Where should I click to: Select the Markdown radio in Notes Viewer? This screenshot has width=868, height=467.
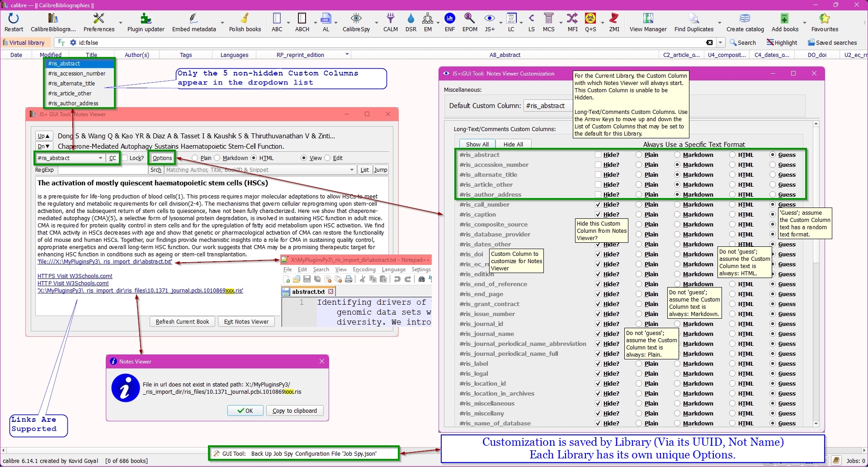[x=217, y=158]
